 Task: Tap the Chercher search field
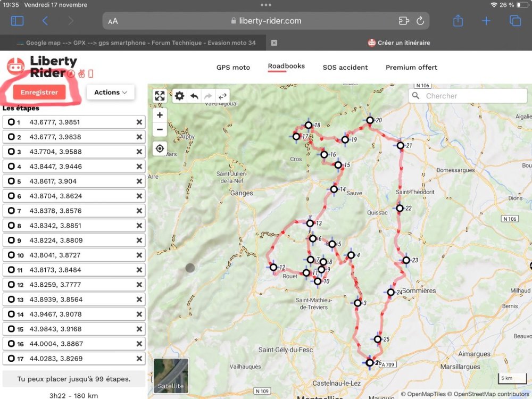[x=473, y=96]
